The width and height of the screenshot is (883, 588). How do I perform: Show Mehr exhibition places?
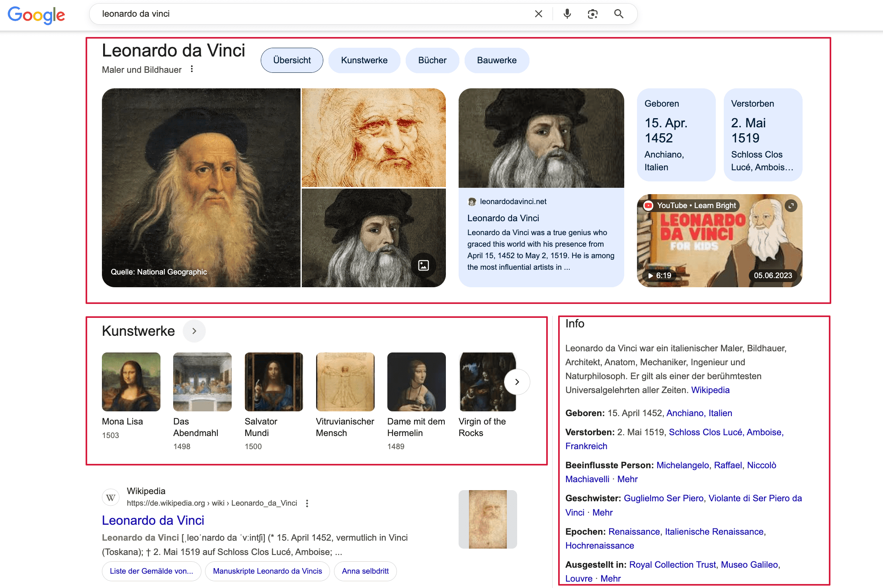click(610, 579)
